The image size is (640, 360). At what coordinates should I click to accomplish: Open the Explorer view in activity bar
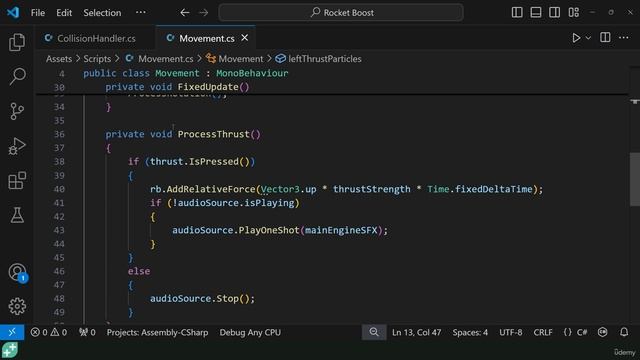[17, 42]
